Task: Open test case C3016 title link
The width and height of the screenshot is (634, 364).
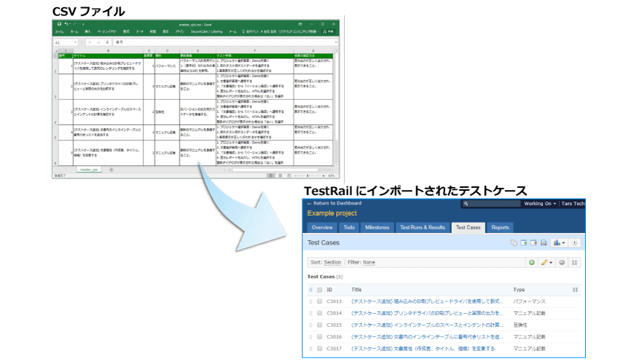Action: [x=427, y=336]
